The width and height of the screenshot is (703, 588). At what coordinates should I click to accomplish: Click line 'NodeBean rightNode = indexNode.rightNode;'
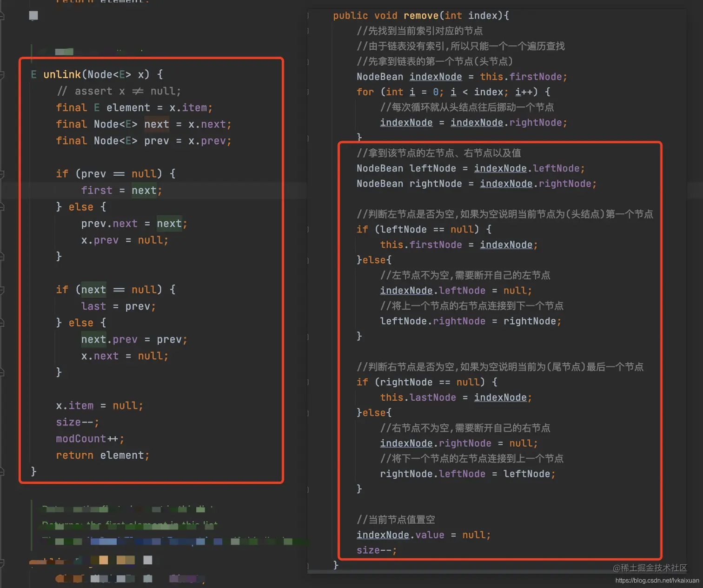(477, 184)
